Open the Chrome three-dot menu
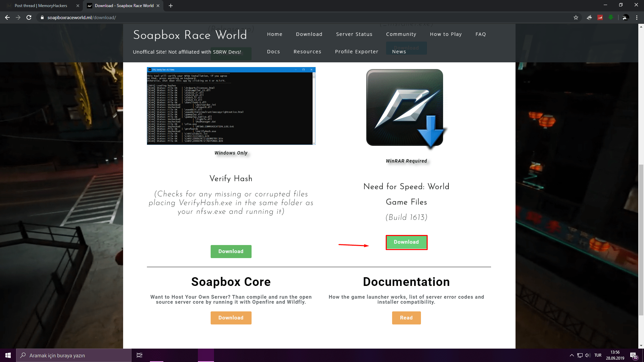644x362 pixels. point(637,17)
